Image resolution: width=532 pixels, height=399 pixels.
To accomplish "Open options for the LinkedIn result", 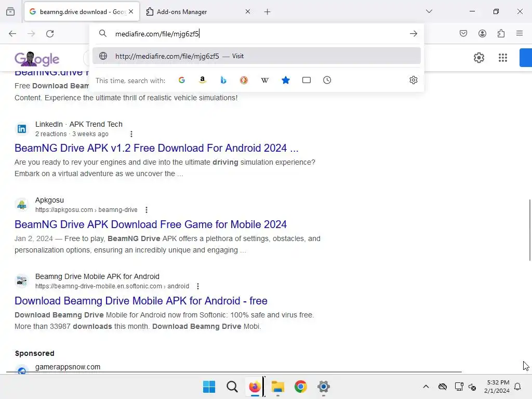I will [131, 134].
